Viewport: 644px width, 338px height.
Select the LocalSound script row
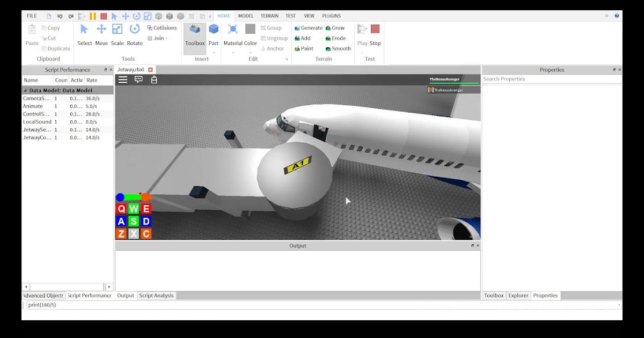coord(68,122)
